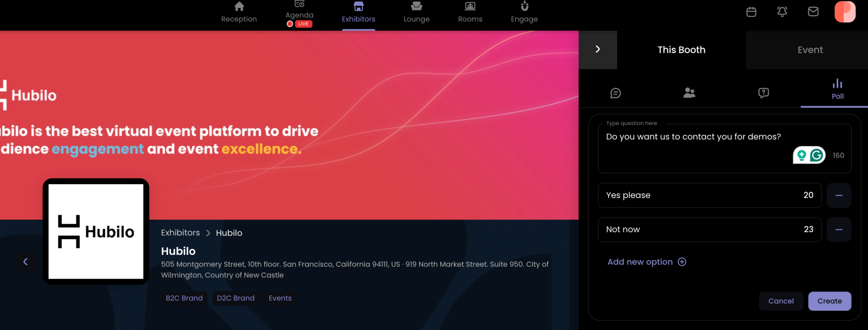Image resolution: width=868 pixels, height=330 pixels.
Task: Click the Exhibitors breadcrumb link
Action: [180, 233]
